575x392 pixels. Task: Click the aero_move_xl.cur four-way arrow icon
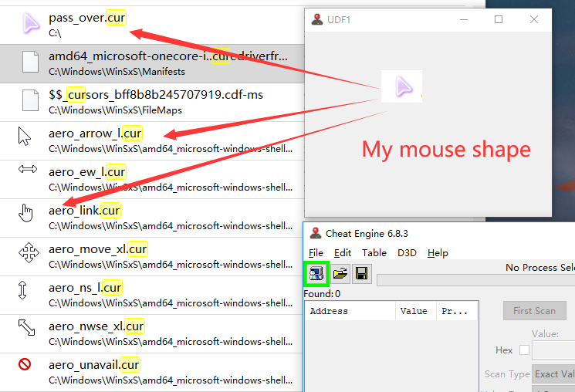(29, 252)
